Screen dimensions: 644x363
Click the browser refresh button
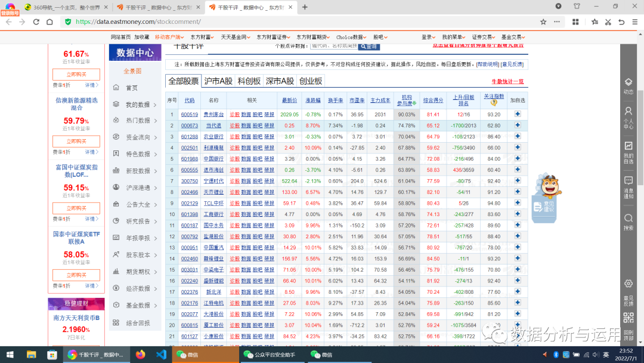click(x=36, y=21)
